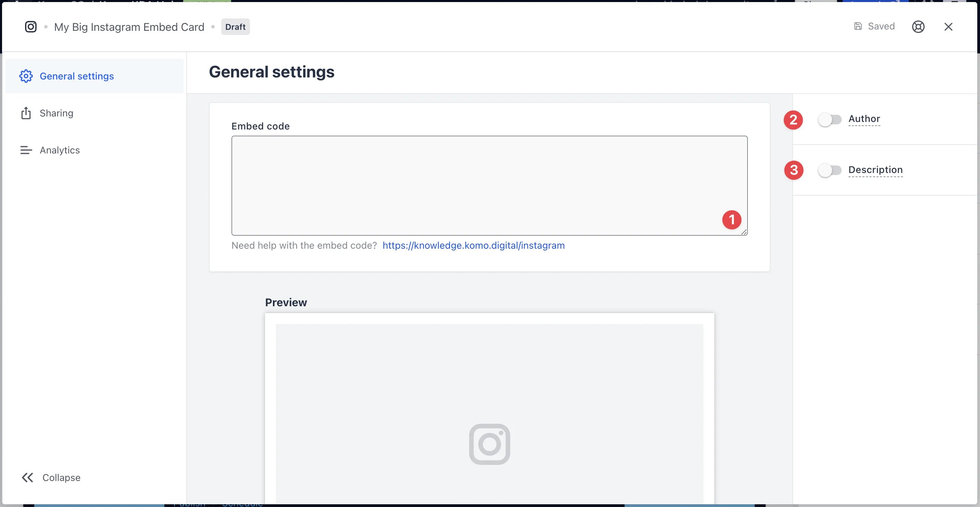The image size is (980, 507).
Task: Click the Analytics lines icon
Action: pyautogui.click(x=26, y=150)
